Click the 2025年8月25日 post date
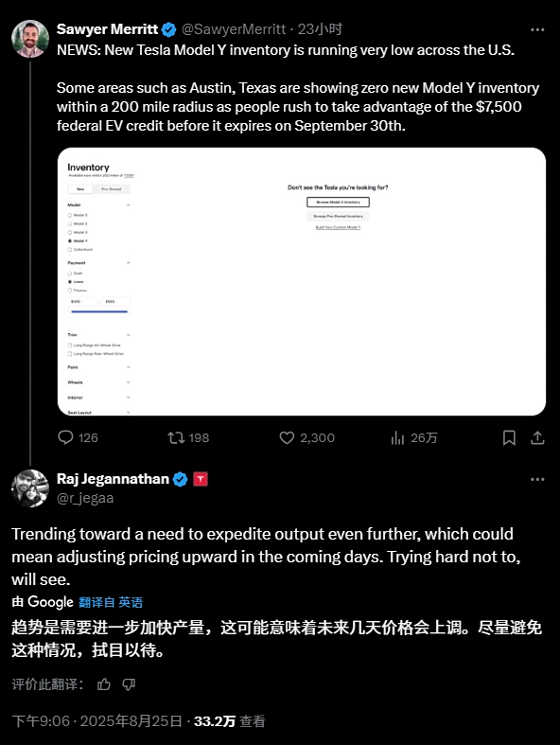 (131, 721)
